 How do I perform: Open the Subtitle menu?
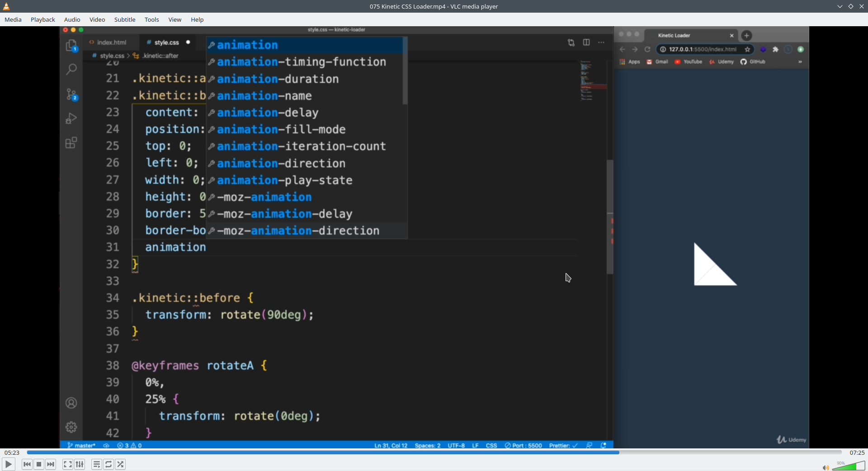(125, 19)
